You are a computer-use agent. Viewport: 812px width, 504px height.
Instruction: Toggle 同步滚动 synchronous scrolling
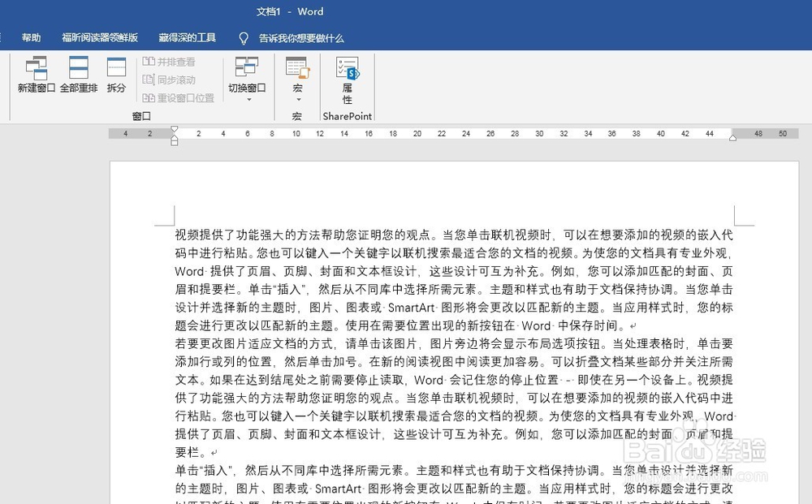coord(169,80)
